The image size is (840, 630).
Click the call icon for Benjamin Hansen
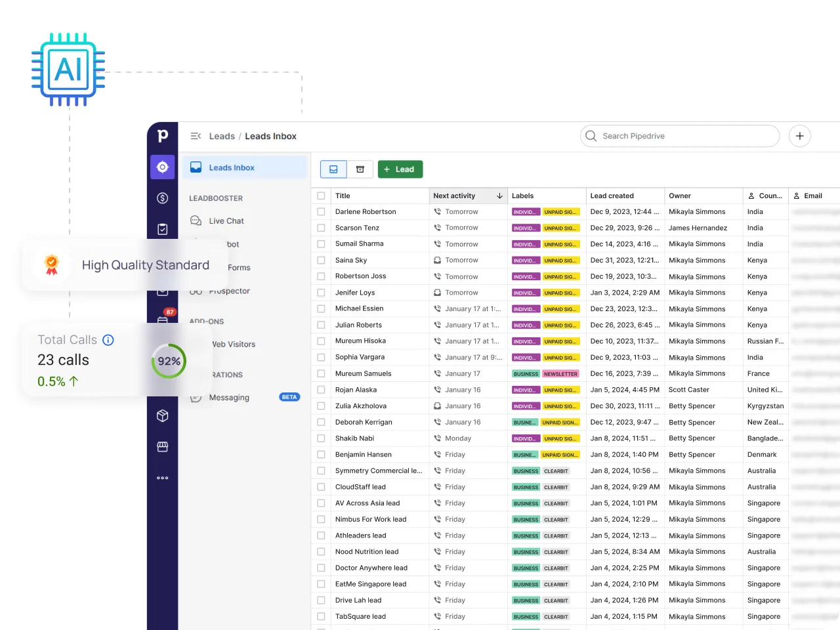[x=437, y=455]
